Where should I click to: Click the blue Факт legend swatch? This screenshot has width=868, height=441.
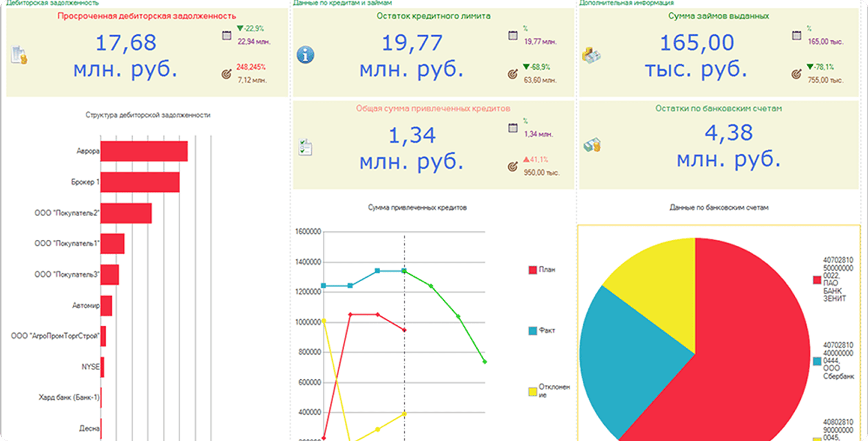click(x=533, y=331)
